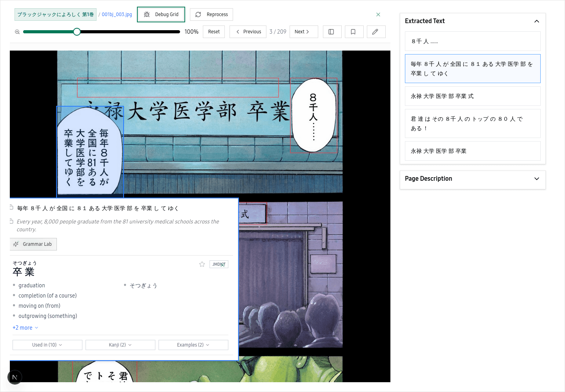
Task: Toggle the side-by-side panel view
Action: pos(332,31)
